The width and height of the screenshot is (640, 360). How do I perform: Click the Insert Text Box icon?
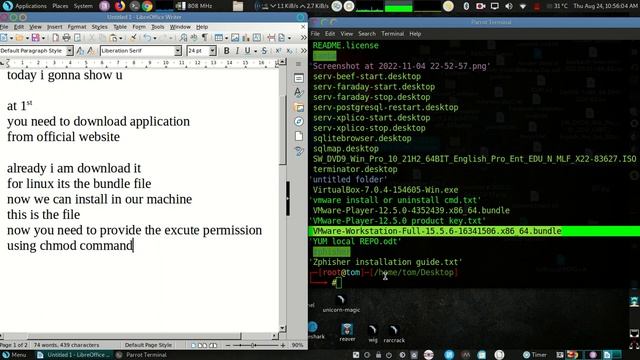(x=257, y=38)
